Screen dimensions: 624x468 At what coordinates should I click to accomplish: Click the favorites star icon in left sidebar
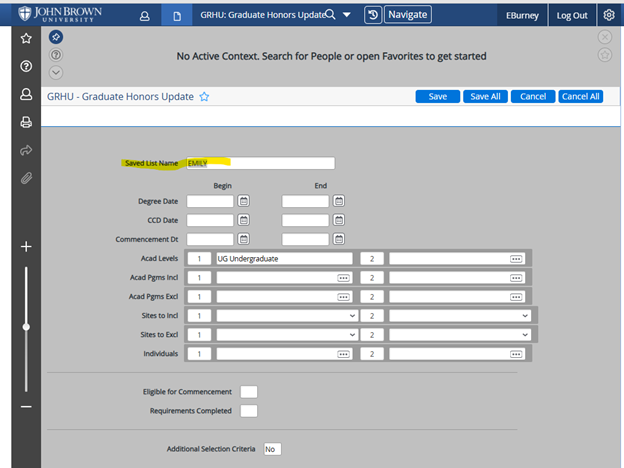tap(26, 38)
